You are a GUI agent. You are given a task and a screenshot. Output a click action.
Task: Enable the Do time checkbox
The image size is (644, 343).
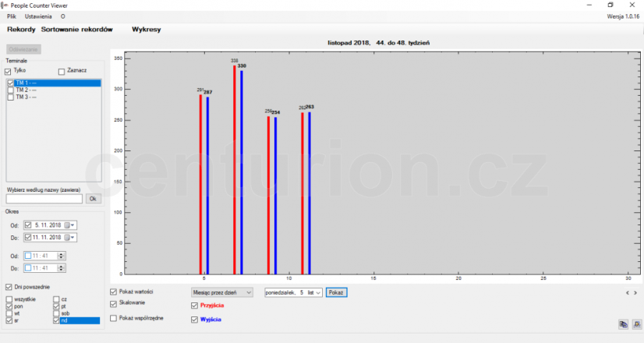pos(28,268)
